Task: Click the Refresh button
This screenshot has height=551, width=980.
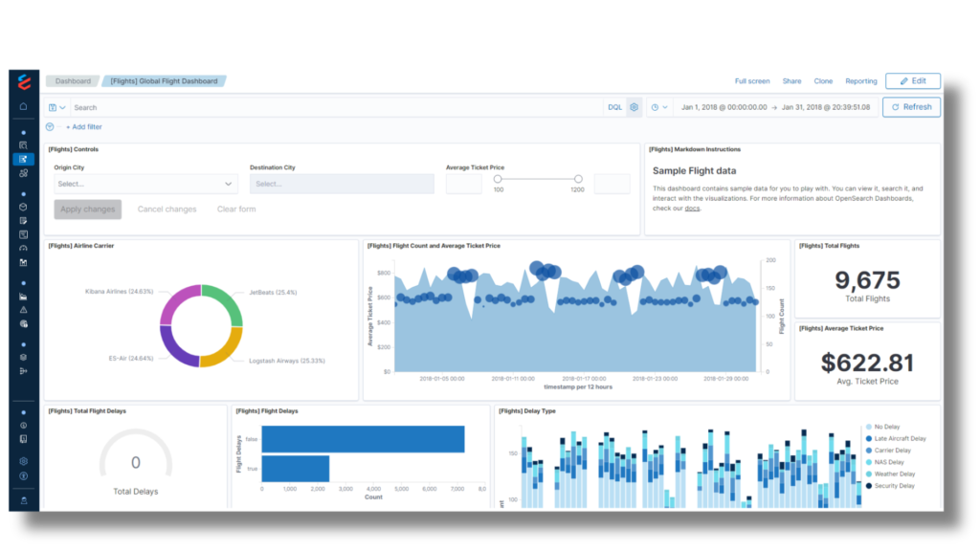Action: [910, 107]
